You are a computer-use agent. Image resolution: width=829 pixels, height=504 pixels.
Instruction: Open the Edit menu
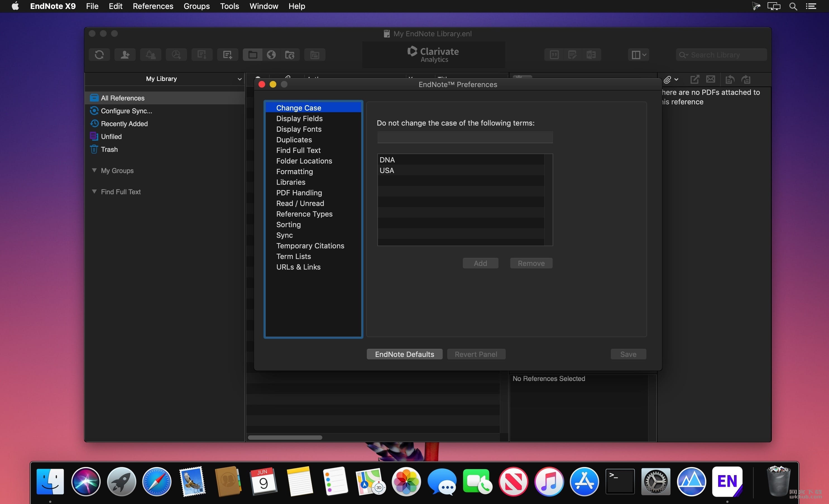point(115,6)
